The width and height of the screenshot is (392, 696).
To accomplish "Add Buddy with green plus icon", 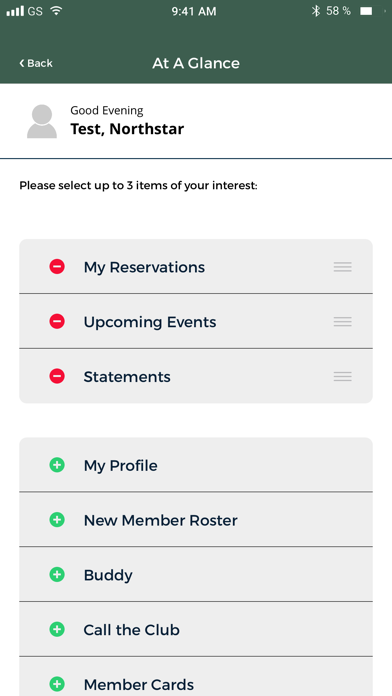I will [57, 575].
